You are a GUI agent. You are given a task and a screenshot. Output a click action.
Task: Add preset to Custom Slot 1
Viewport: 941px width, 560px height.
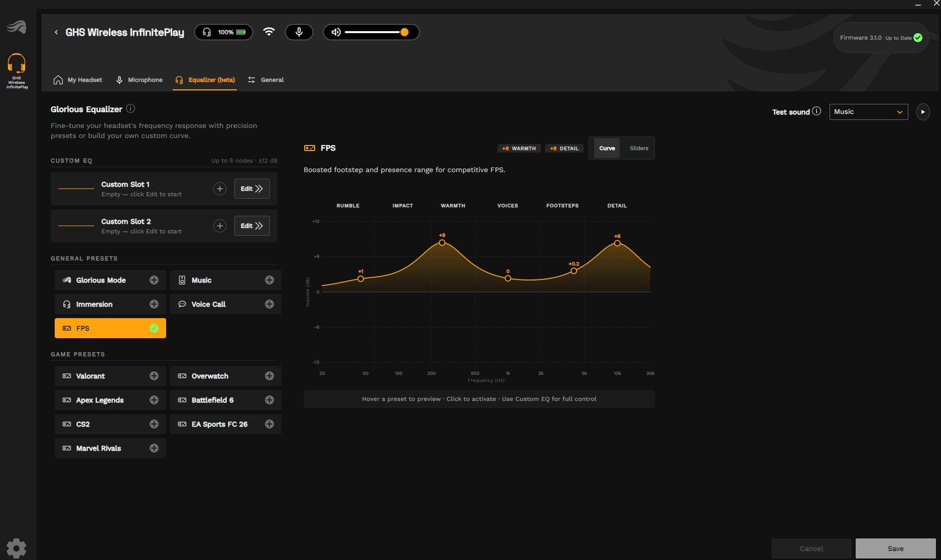click(x=220, y=189)
